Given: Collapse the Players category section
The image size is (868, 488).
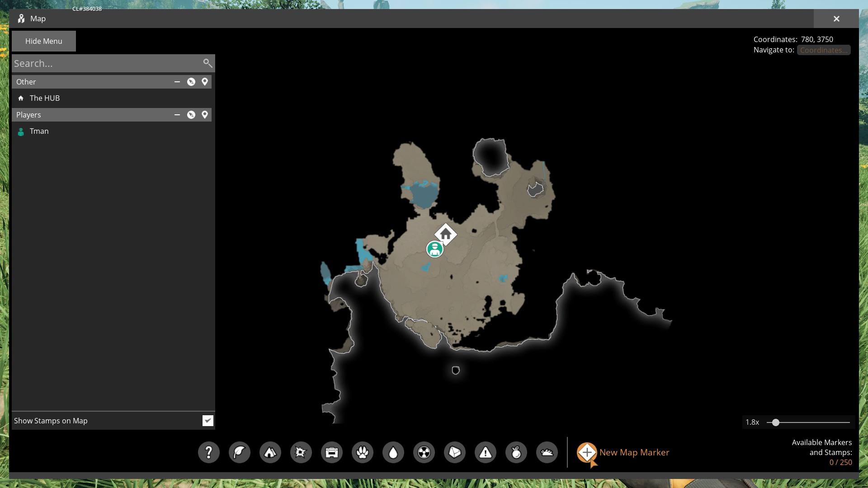Looking at the screenshot, I should click(177, 115).
